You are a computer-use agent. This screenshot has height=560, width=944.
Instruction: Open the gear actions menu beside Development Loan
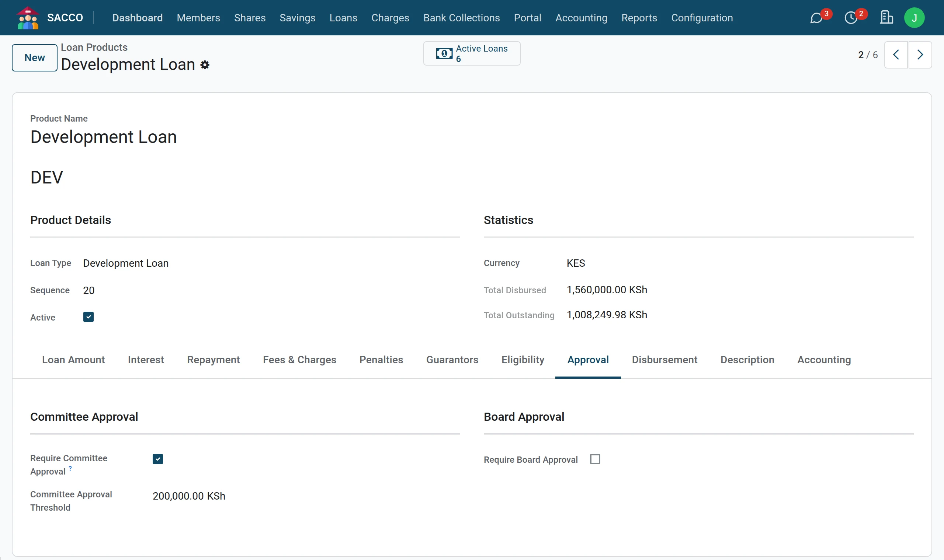(x=205, y=65)
